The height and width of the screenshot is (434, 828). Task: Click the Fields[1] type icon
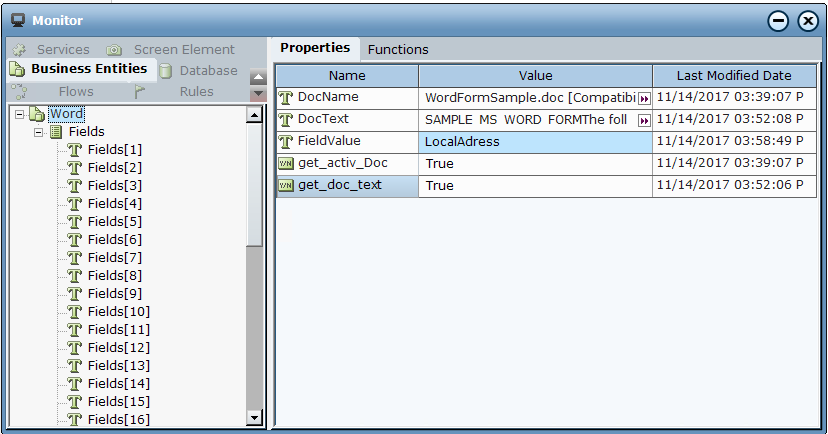coord(75,150)
